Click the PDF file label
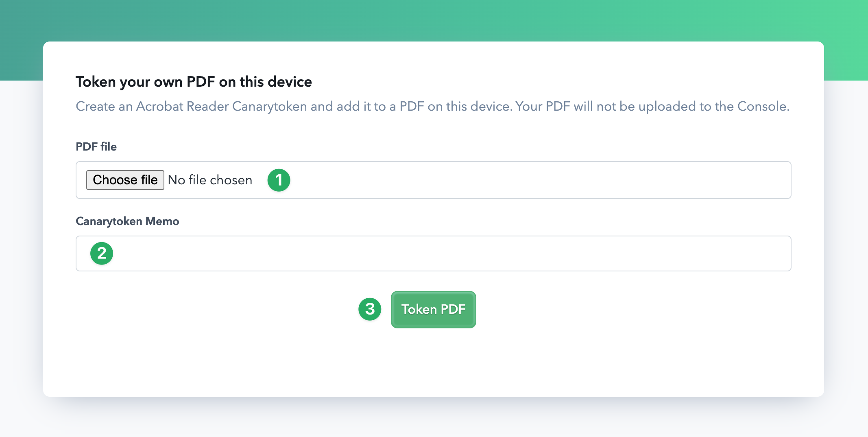The image size is (868, 437). tap(96, 146)
